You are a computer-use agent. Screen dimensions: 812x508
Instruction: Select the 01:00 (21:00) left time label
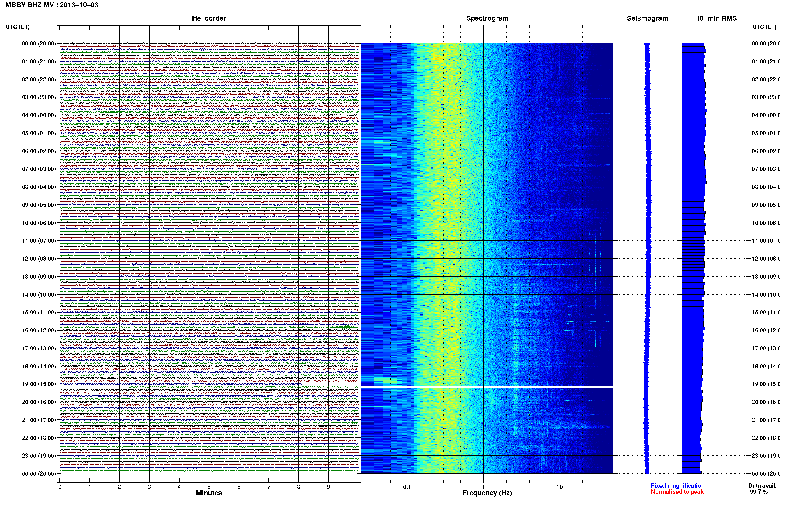39,61
